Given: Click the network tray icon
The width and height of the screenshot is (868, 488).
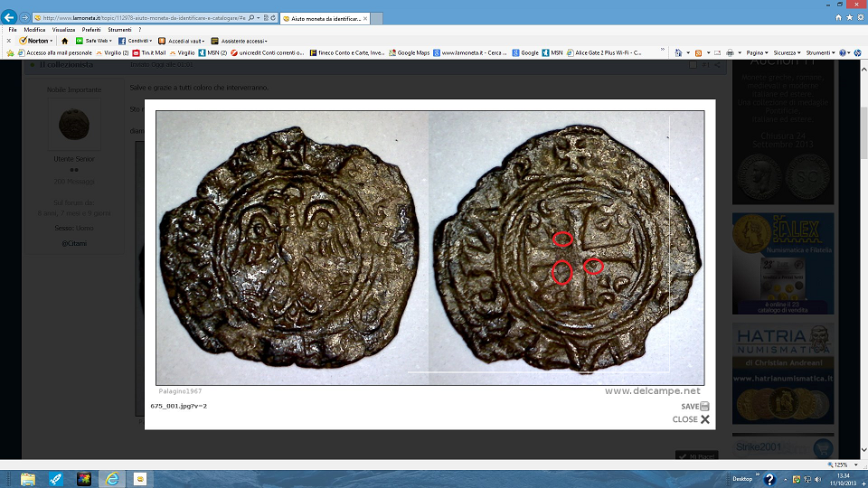Looking at the screenshot, I should (x=807, y=479).
